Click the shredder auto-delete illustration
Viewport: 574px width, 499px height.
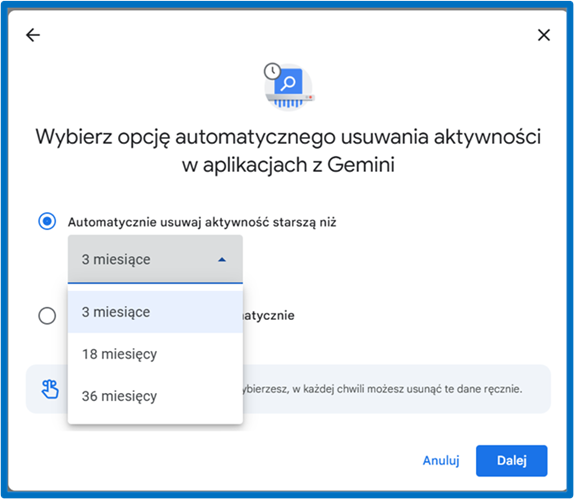(289, 87)
